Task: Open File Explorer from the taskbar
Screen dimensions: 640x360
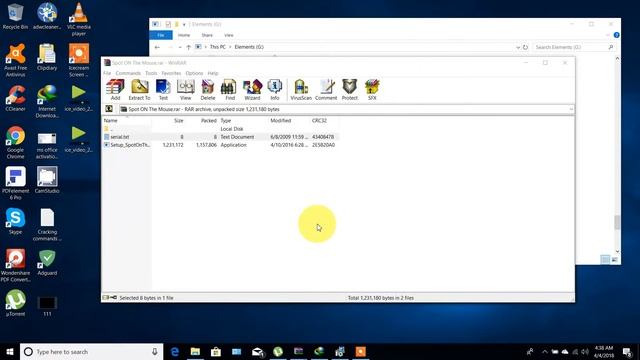Action: point(195,351)
